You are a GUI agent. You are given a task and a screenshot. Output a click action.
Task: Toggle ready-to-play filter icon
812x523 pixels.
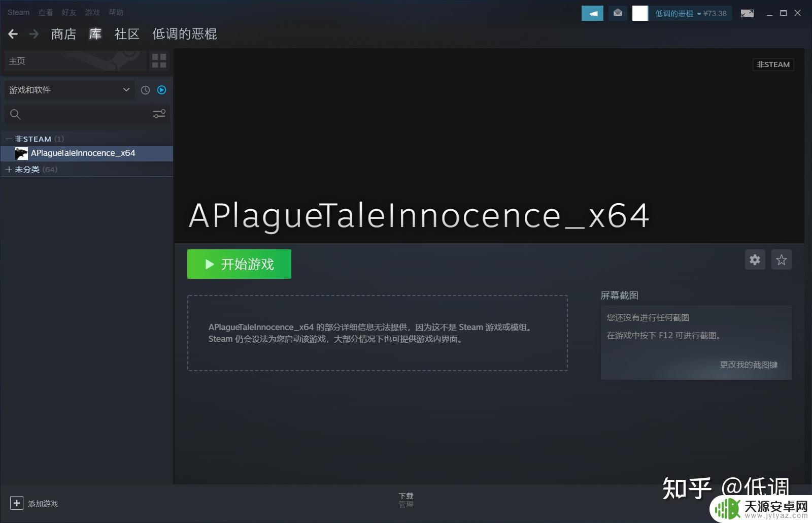click(x=162, y=90)
